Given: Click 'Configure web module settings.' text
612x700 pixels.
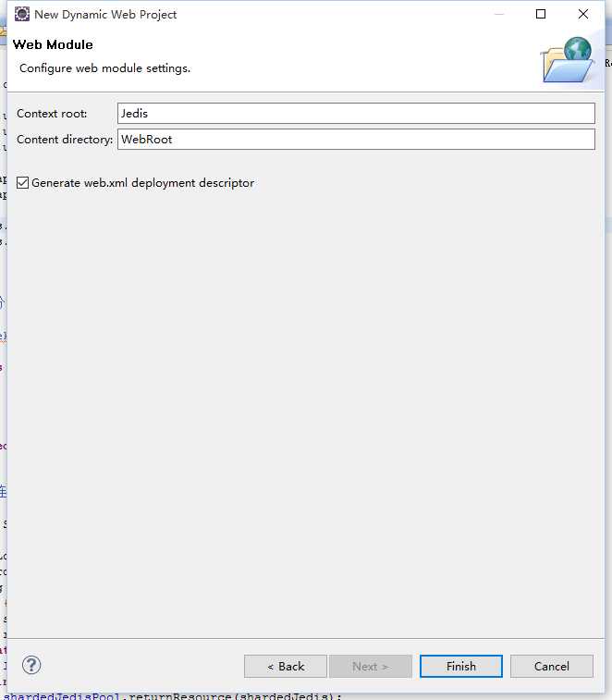Looking at the screenshot, I should 104,68.
